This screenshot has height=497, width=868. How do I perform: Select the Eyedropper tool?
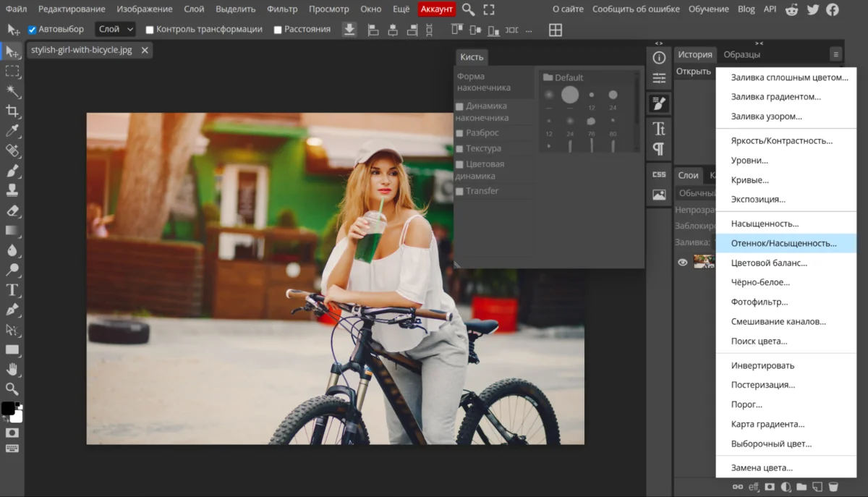12,131
